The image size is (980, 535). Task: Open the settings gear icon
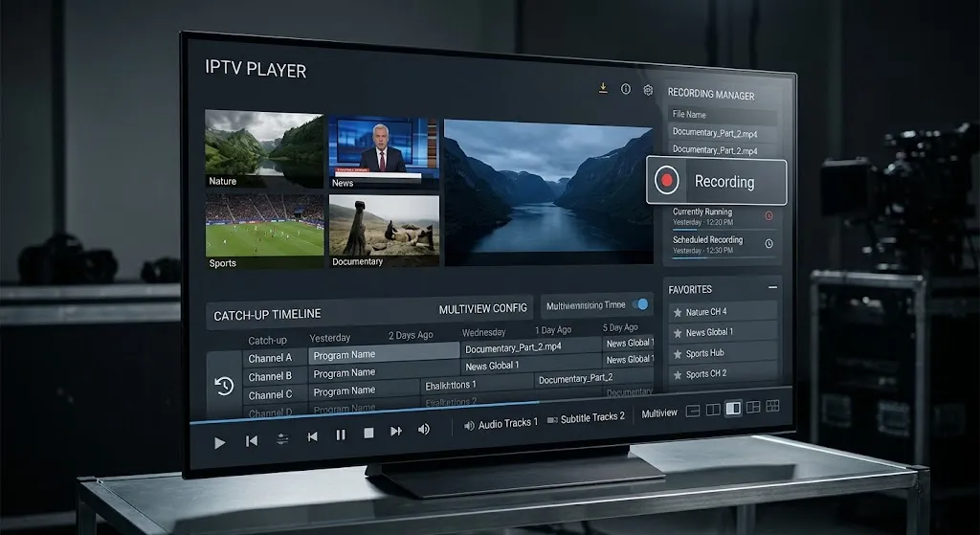pyautogui.click(x=648, y=90)
